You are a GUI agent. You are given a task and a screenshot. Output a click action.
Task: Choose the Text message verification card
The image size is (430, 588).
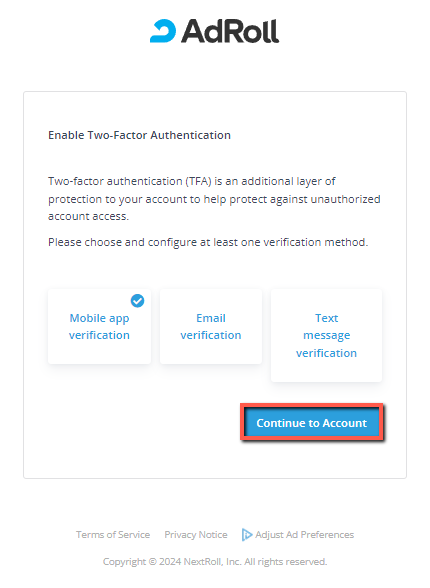click(x=326, y=335)
